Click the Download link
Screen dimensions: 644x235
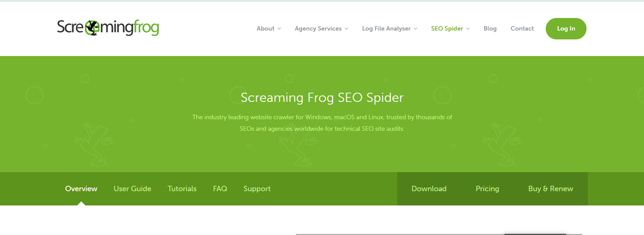coord(429,189)
